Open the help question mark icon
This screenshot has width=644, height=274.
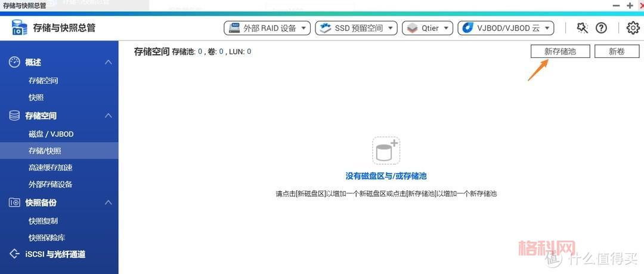(x=601, y=28)
